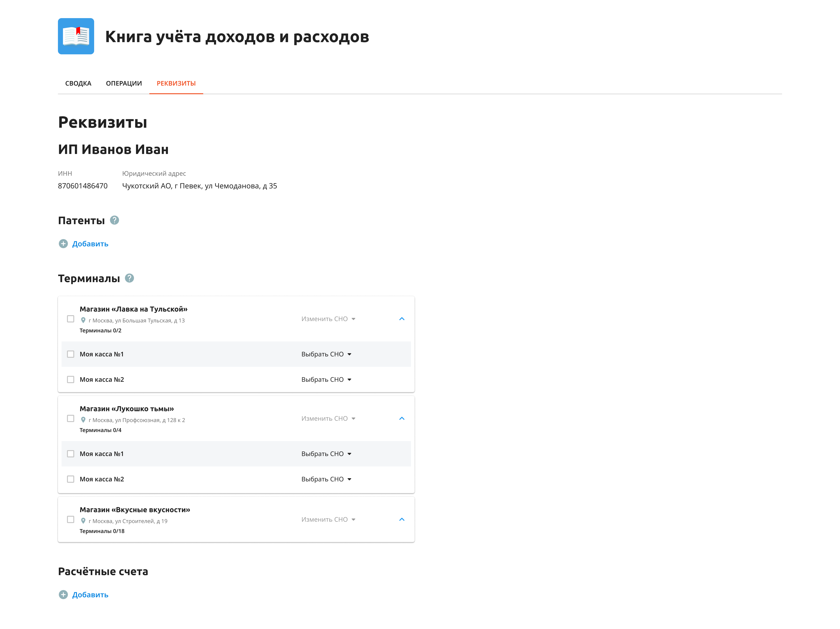Click the Терминалы 0/4 counter
Viewport: 840px width, 629px height.
pyautogui.click(x=100, y=430)
